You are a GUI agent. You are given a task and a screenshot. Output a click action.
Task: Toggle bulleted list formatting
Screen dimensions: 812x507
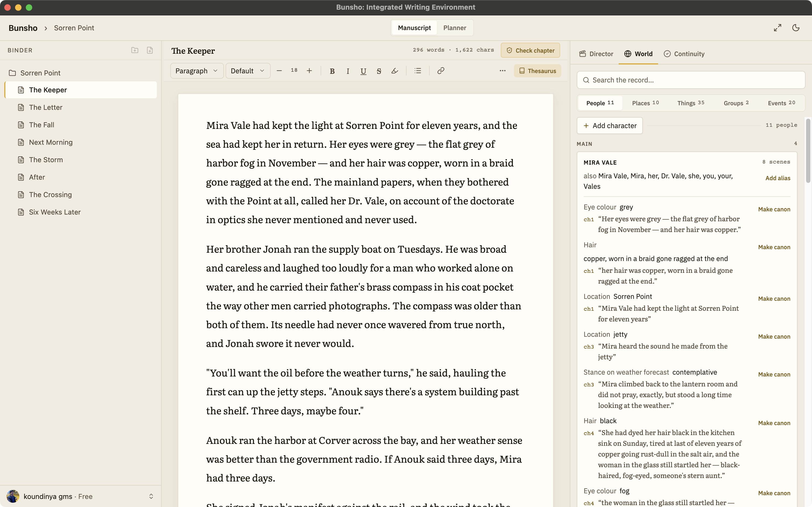pyautogui.click(x=418, y=71)
